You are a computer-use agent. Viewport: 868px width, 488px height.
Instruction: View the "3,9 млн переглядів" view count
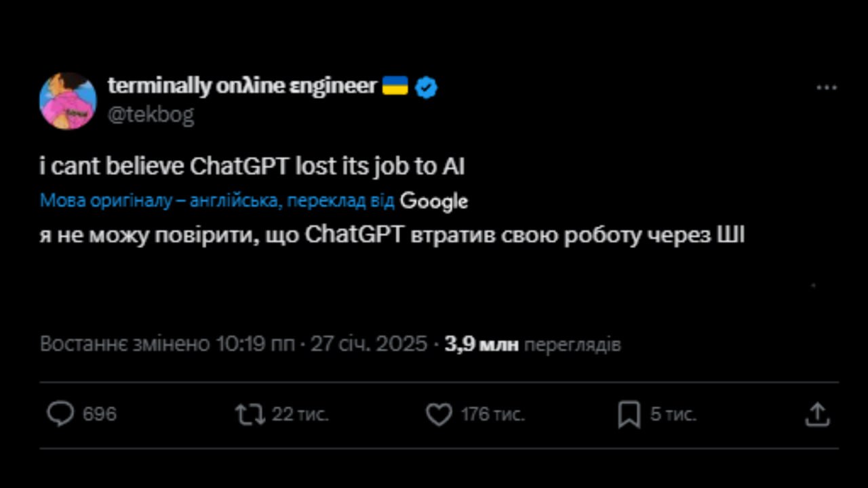(x=532, y=344)
